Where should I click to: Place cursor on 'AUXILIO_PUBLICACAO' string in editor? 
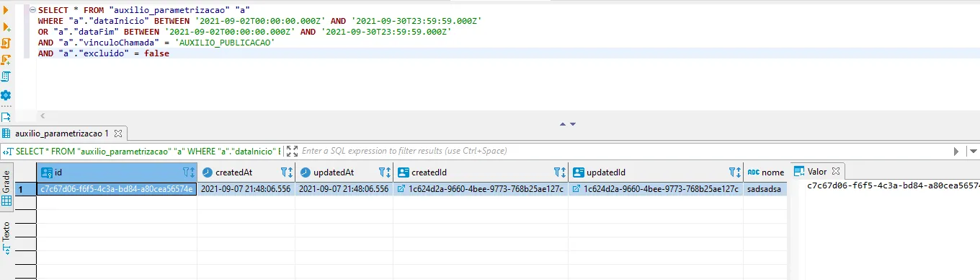(225, 43)
